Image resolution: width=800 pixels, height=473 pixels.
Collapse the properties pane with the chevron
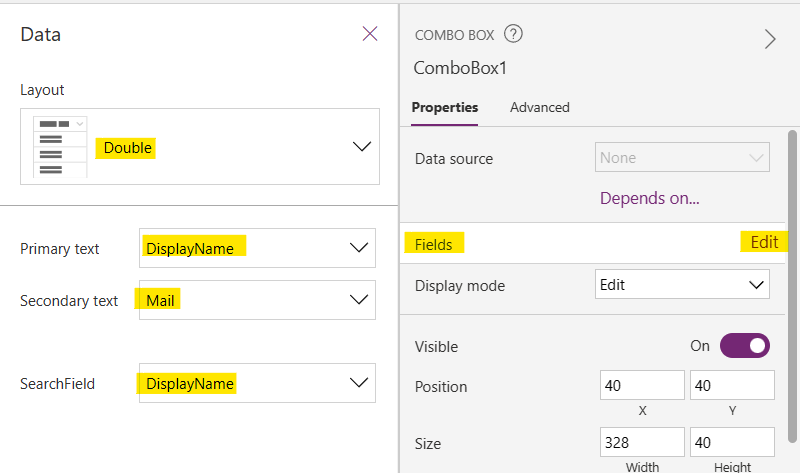(x=770, y=39)
